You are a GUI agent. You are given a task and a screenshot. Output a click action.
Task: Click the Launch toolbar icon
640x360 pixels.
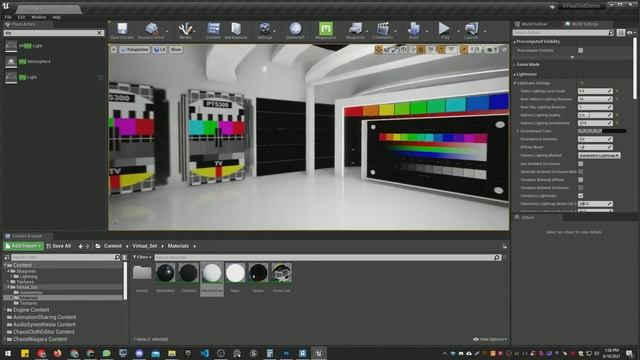pos(471,31)
